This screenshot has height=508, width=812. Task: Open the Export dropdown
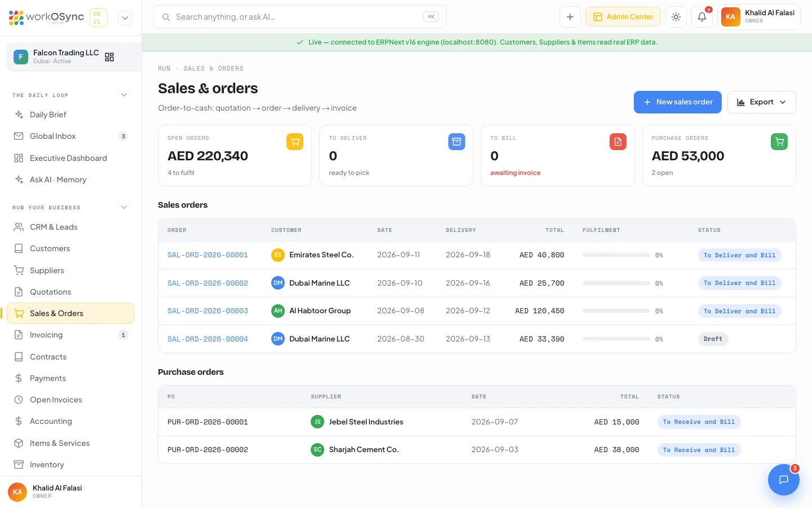[x=762, y=102]
